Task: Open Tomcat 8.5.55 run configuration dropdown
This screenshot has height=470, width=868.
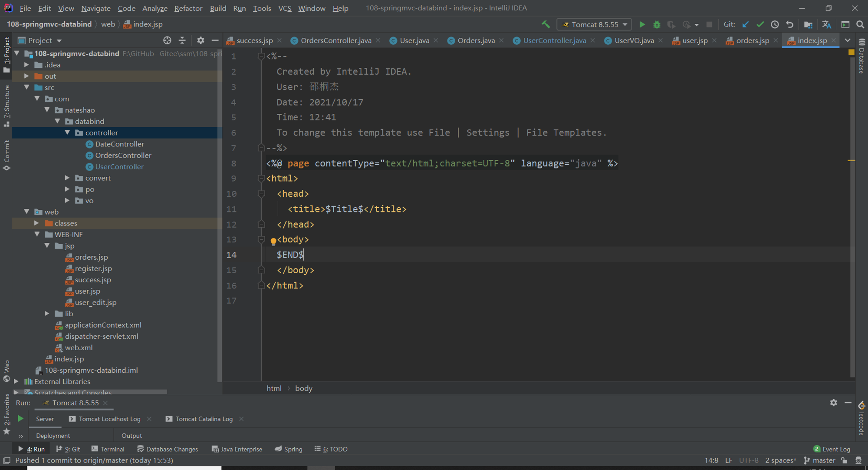Action: tap(594, 24)
